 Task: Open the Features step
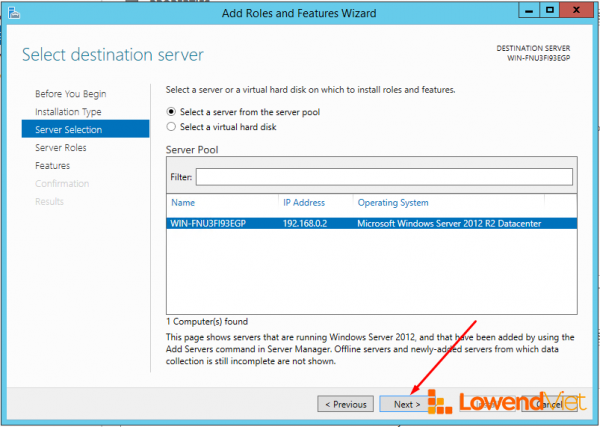(x=52, y=166)
